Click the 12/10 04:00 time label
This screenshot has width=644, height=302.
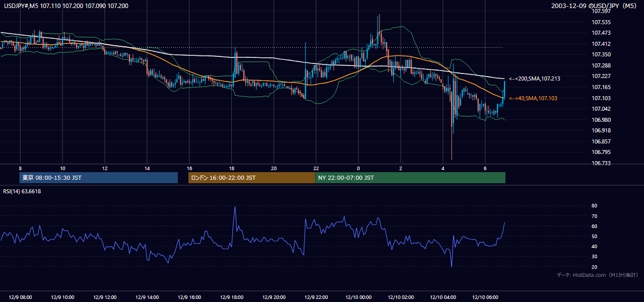pos(443,297)
